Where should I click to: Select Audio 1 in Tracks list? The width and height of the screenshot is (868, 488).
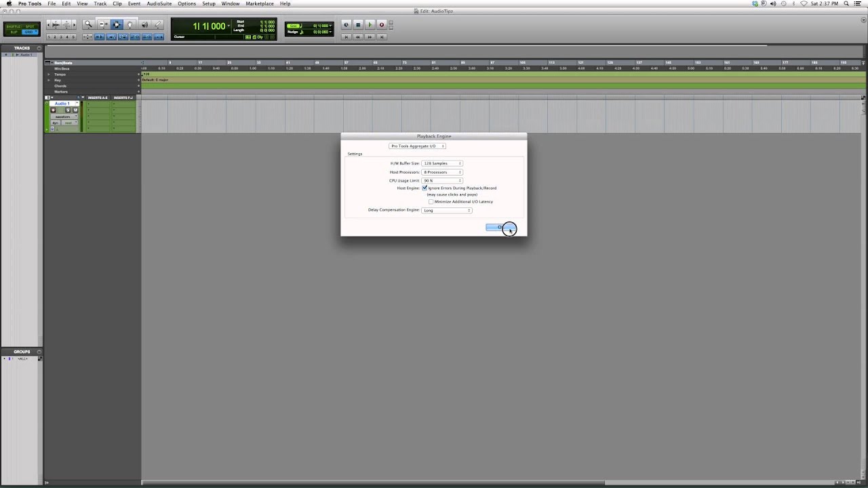coord(26,55)
